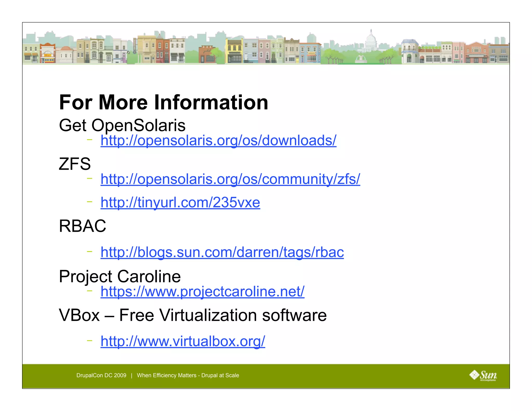532x411 pixels.
Task: Click the 'Project Caroline' heading
Action: [120, 276]
